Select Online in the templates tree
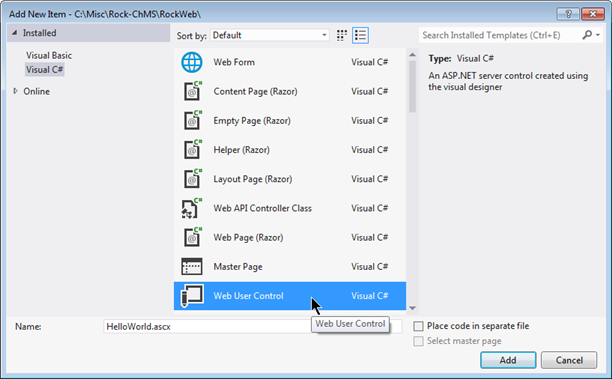Viewport: 612px width, 379px height. click(36, 91)
